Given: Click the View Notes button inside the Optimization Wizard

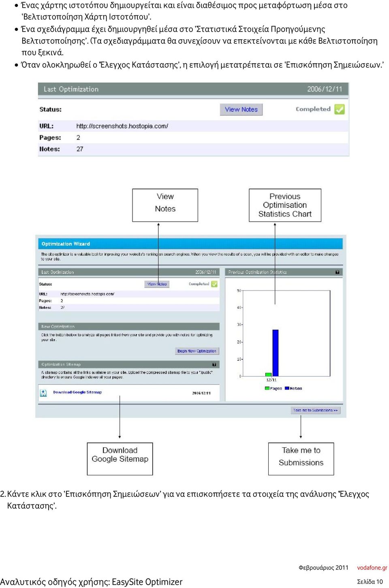Looking at the screenshot, I should (x=157, y=284).
